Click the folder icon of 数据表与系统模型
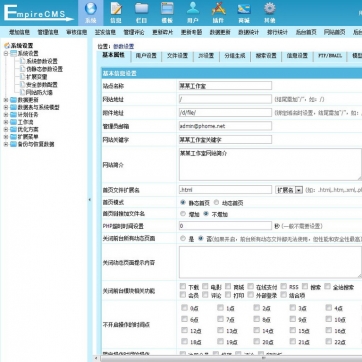Viewport: 362px width, 362px height. point(13,107)
